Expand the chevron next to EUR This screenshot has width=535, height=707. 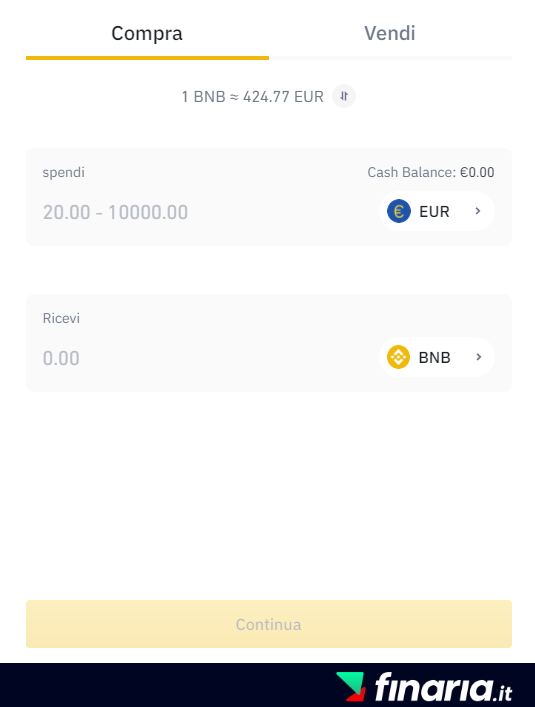[478, 211]
